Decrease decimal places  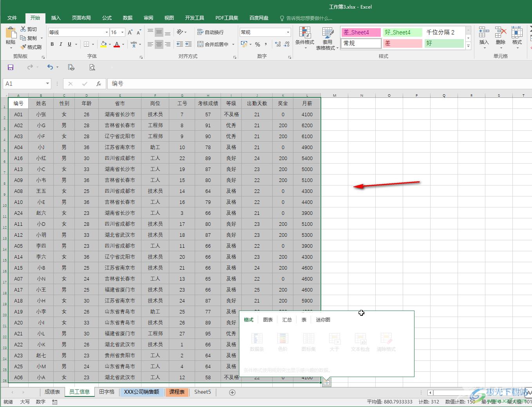pyautogui.click(x=287, y=44)
